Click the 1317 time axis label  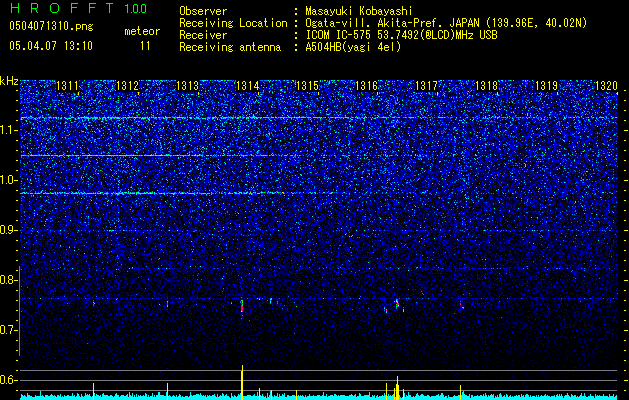pyautogui.click(x=426, y=86)
